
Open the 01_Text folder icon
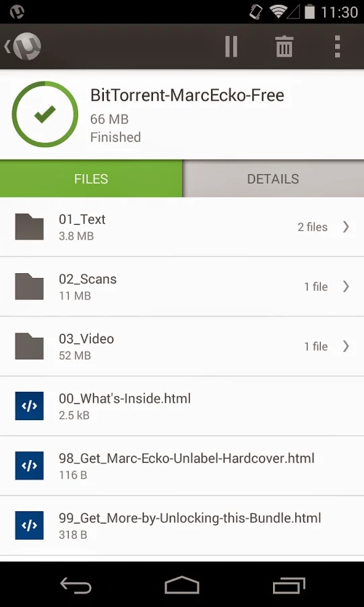click(30, 227)
